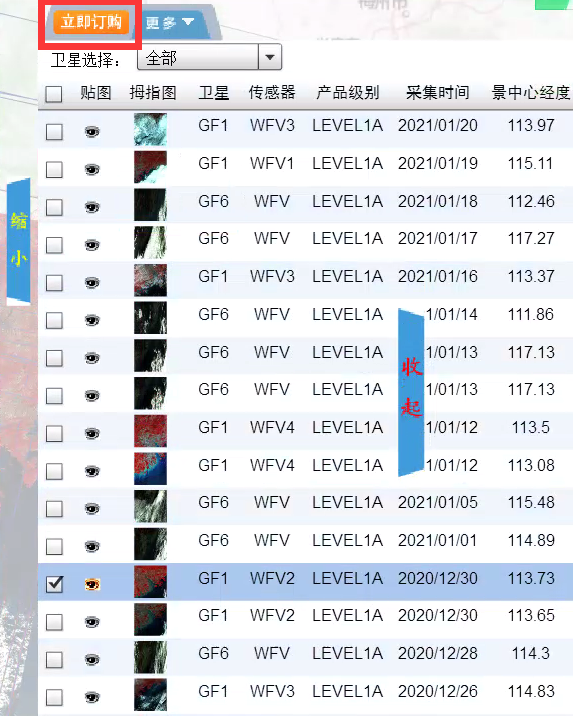Uncheck the selected 2020/12/30 row with longitude 113.73
Viewport: 573px width, 716px height.
tap(54, 584)
